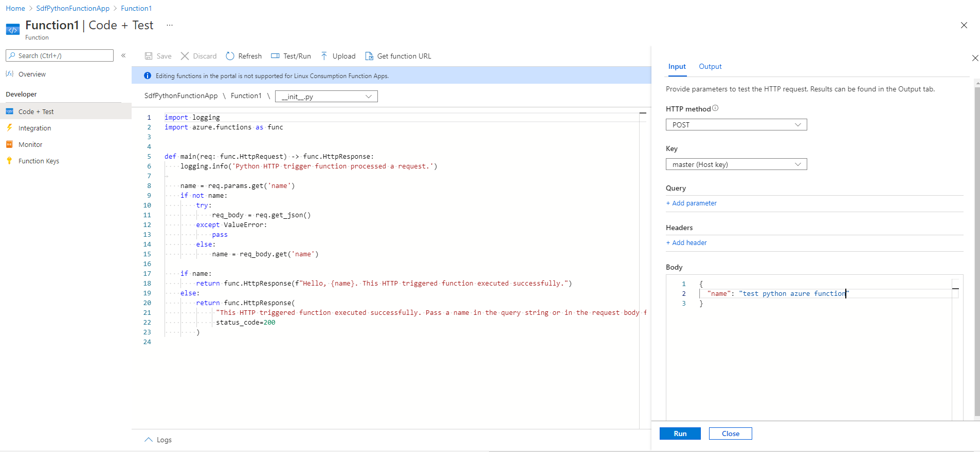Click the Function1 code icon beside title
The width and height of the screenshot is (980, 452).
click(x=13, y=30)
